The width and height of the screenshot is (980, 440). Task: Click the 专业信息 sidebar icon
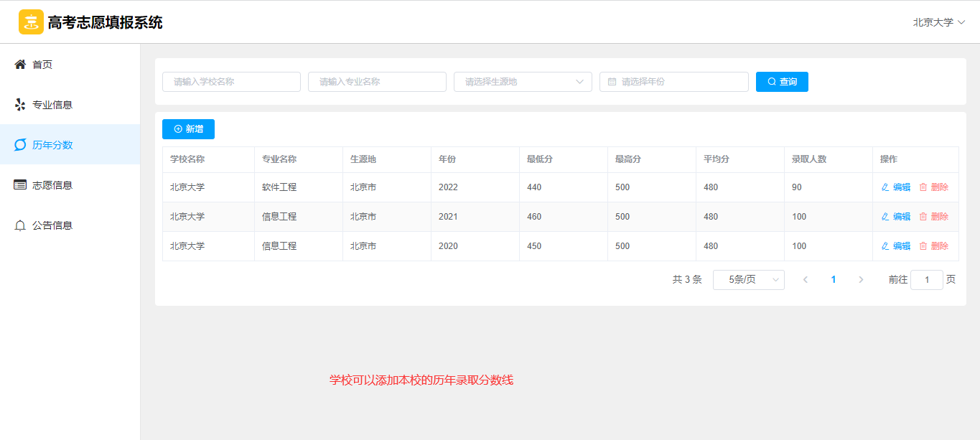20,105
